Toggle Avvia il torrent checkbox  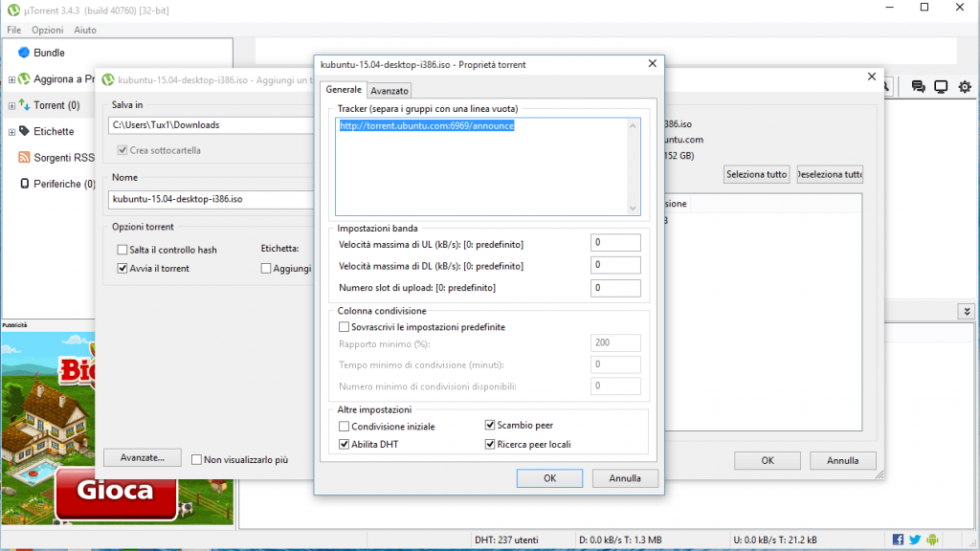[122, 269]
